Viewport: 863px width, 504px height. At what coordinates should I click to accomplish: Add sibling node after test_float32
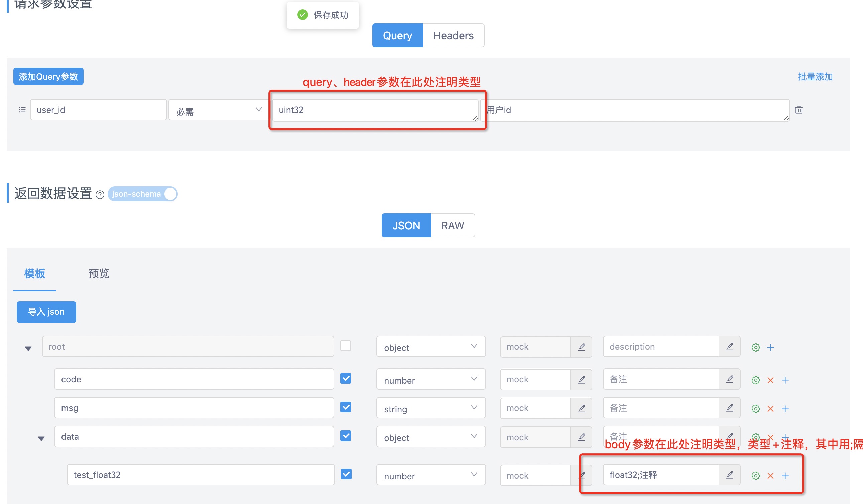click(785, 476)
